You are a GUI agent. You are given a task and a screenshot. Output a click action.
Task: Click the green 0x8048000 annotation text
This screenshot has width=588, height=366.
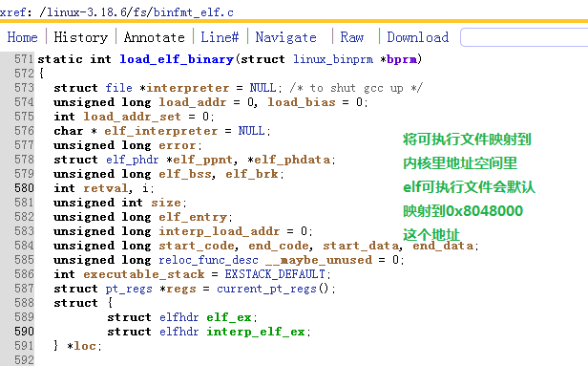coord(484,211)
